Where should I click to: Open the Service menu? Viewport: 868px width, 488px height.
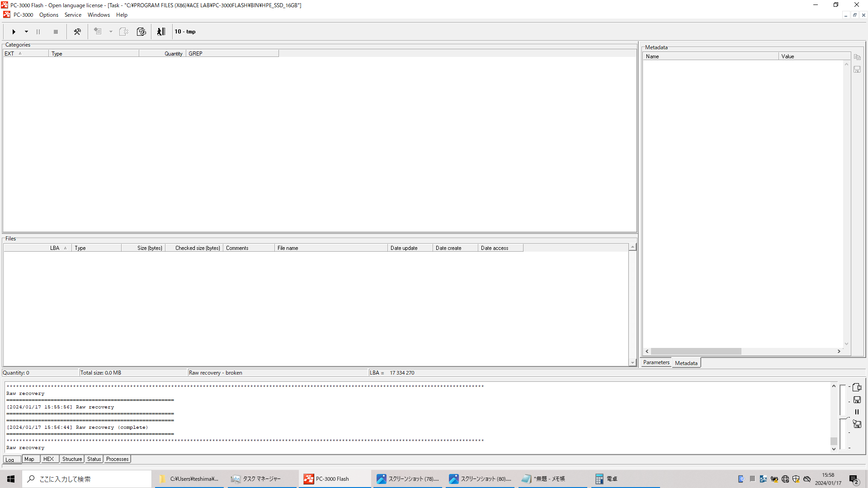pyautogui.click(x=73, y=15)
